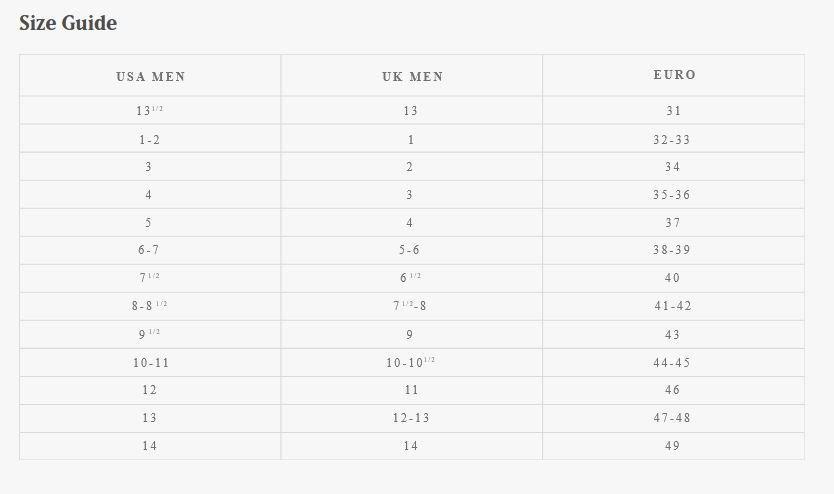Click USA size 13½ cell
This screenshot has height=494, width=834.
point(151,111)
